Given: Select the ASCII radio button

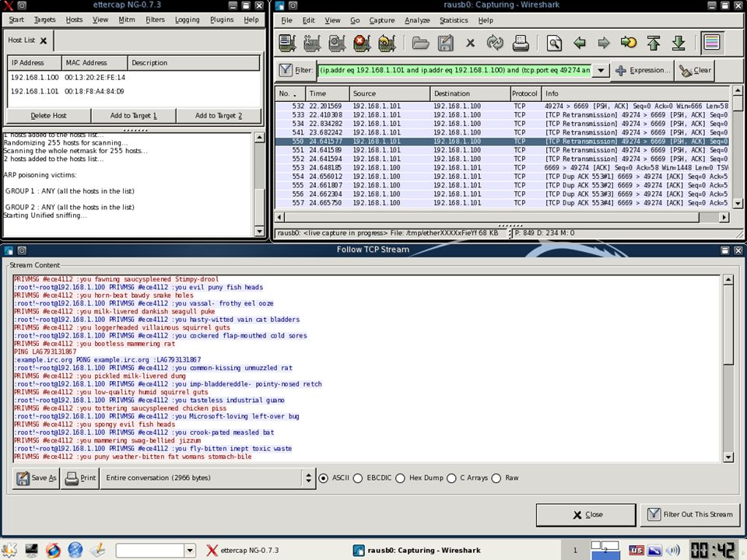Looking at the screenshot, I should pos(324,478).
